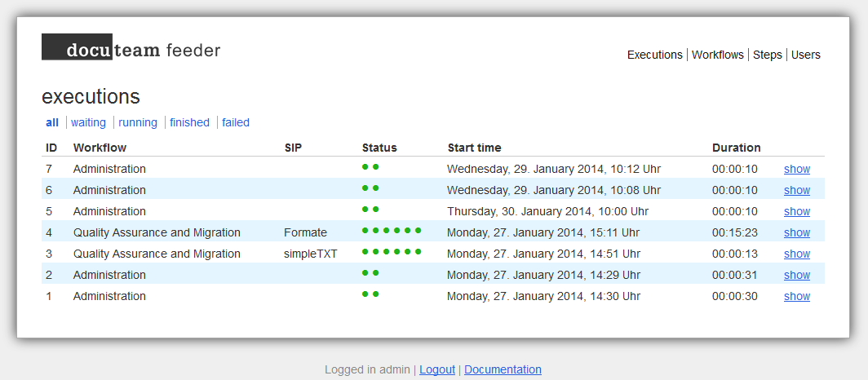The image size is (868, 380).
Task: Open the Users page
Action: (805, 55)
